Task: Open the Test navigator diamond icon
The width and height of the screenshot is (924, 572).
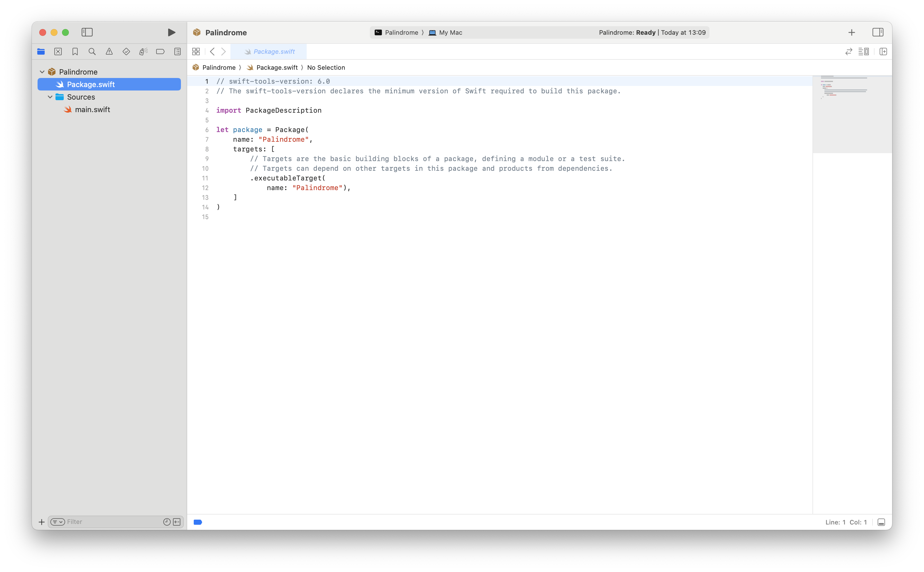Action: pos(126,52)
